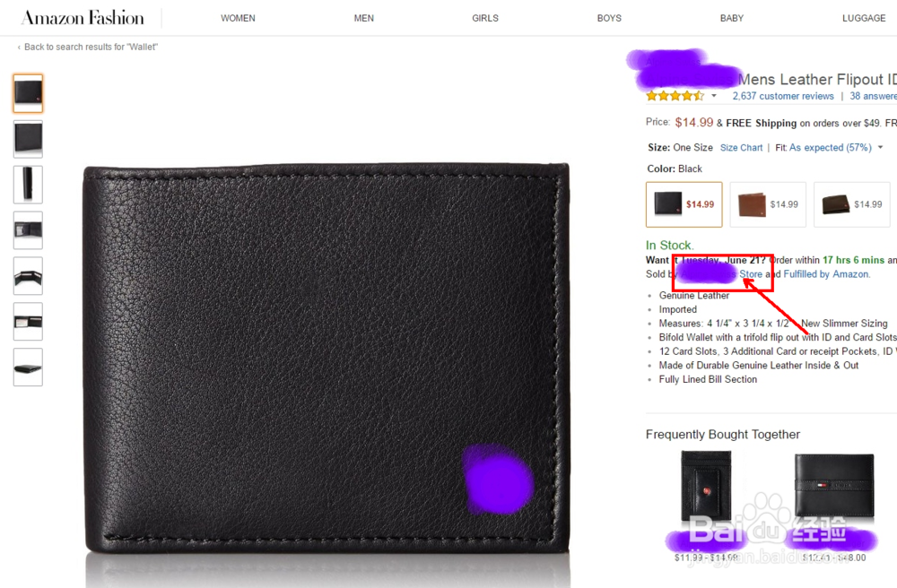897x588 pixels.
Task: Expand the star rating dropdown arrow
Action: click(x=714, y=96)
